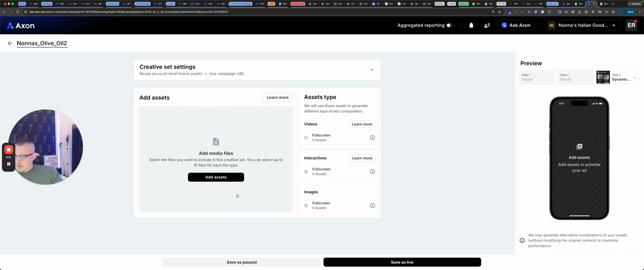Viewport: 644px width, 270px height.
Task: Toggle Aggregated reporting switch
Action: tap(449, 25)
